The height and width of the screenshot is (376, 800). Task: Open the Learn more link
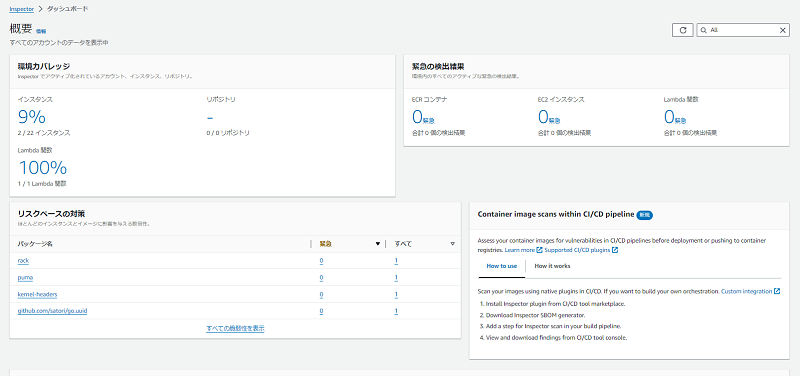(x=519, y=250)
